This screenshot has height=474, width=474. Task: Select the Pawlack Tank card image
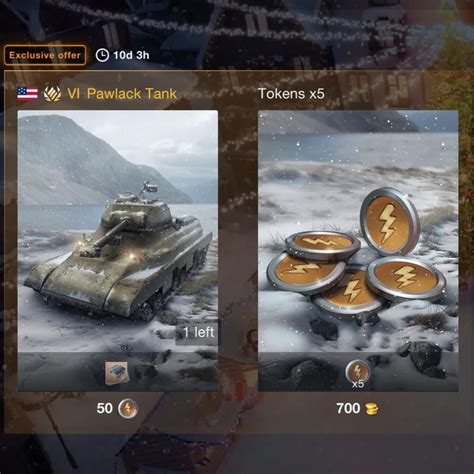pyautogui.click(x=118, y=231)
